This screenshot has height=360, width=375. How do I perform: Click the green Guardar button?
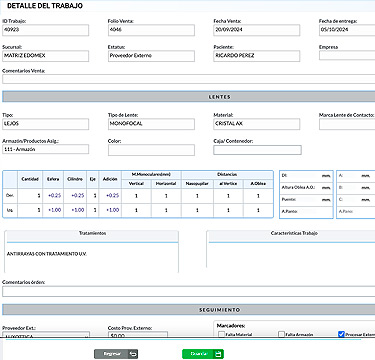[203, 354]
